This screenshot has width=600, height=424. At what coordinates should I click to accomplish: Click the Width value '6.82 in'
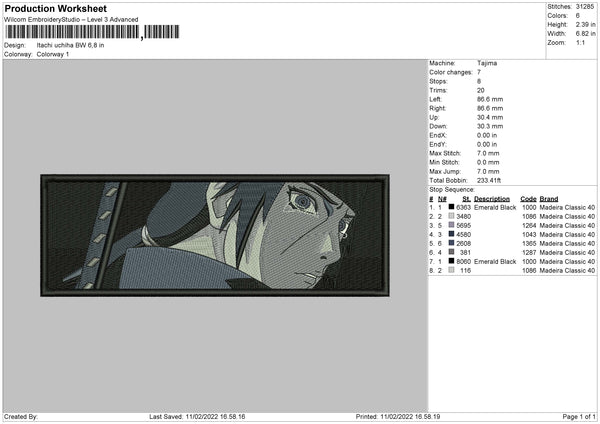(x=585, y=34)
